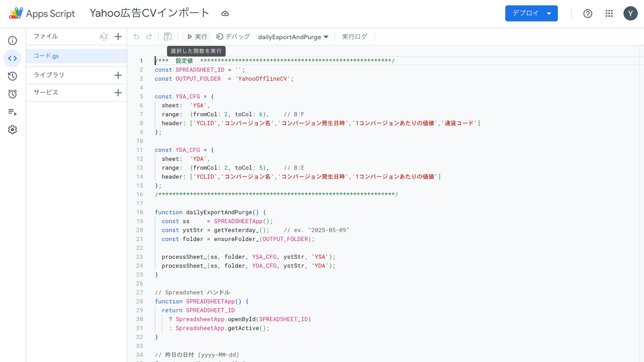This screenshot has width=644, height=362.
Task: Click project title Yahoo広告CVインポート
Action: click(150, 13)
